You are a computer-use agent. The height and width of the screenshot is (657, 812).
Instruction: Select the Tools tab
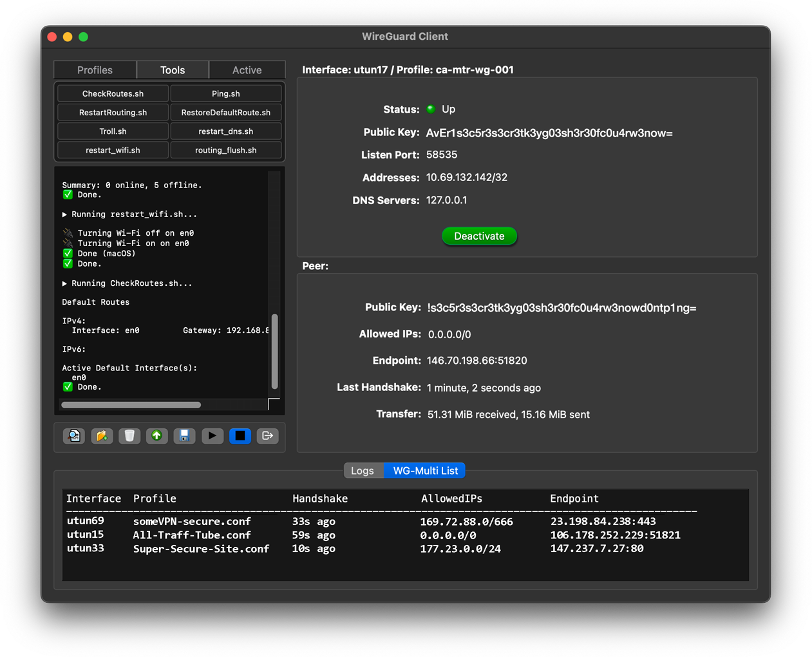pyautogui.click(x=173, y=70)
